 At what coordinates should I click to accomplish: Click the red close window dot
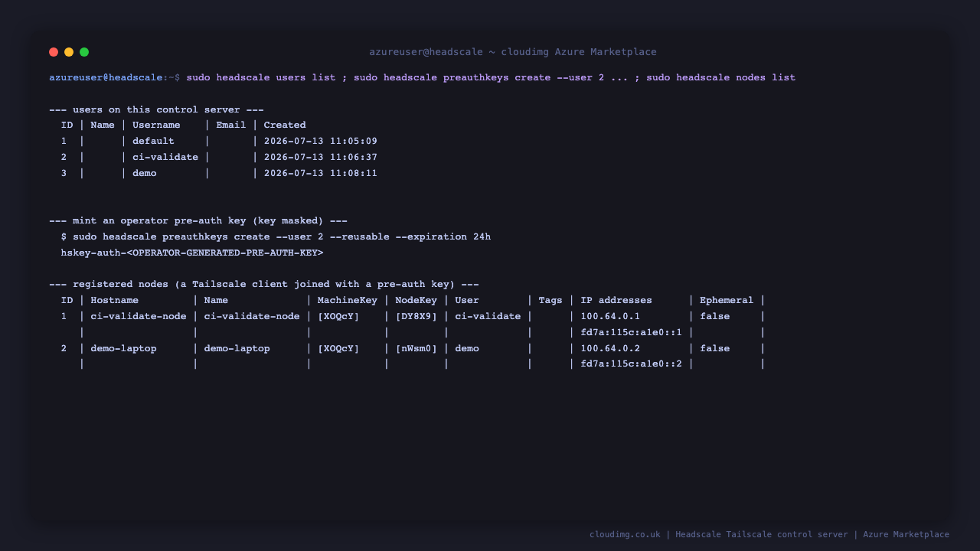54,52
